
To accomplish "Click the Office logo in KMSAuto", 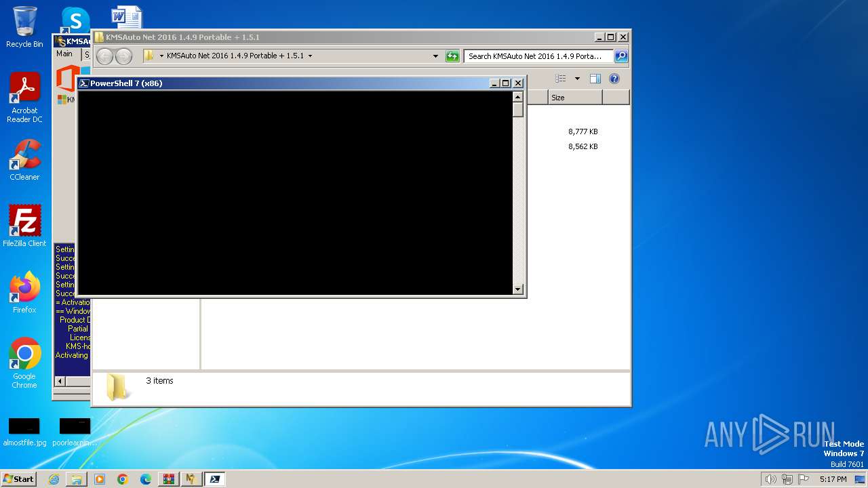I will point(67,78).
